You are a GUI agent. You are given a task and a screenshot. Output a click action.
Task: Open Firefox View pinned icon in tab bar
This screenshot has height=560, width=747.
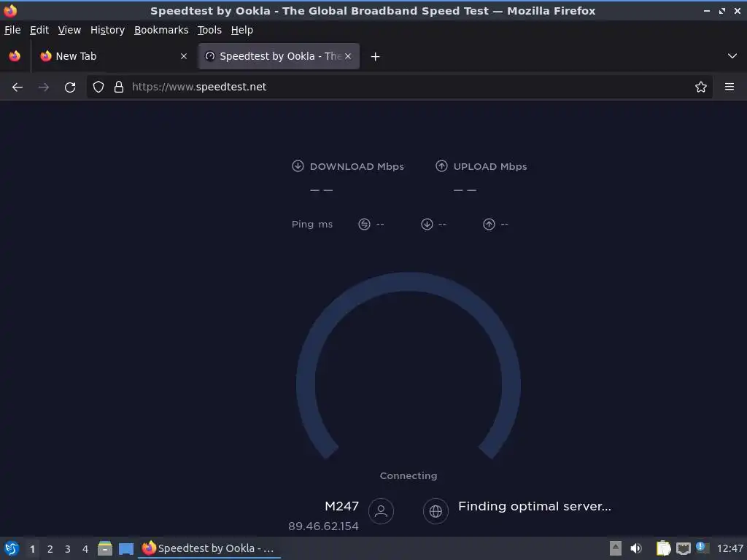[x=15, y=56]
